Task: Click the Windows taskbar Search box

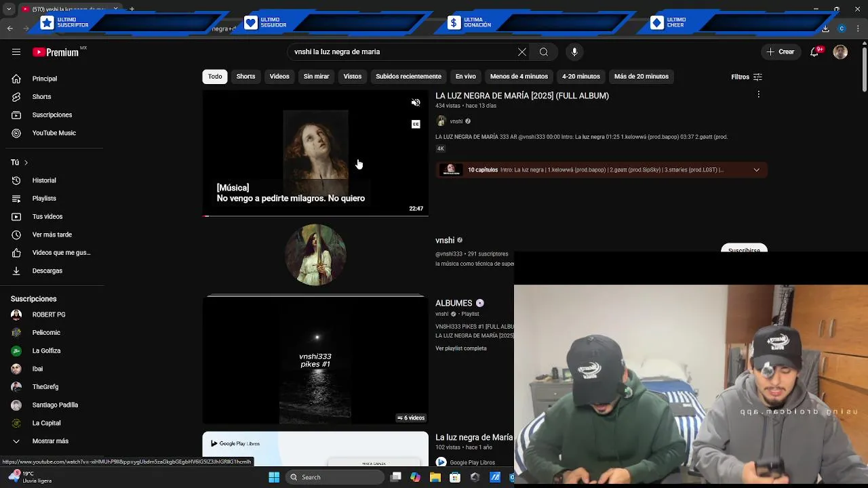Action: point(335,477)
